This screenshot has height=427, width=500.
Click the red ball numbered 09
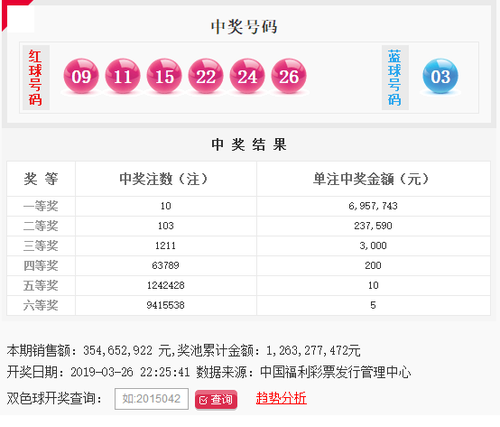81,76
